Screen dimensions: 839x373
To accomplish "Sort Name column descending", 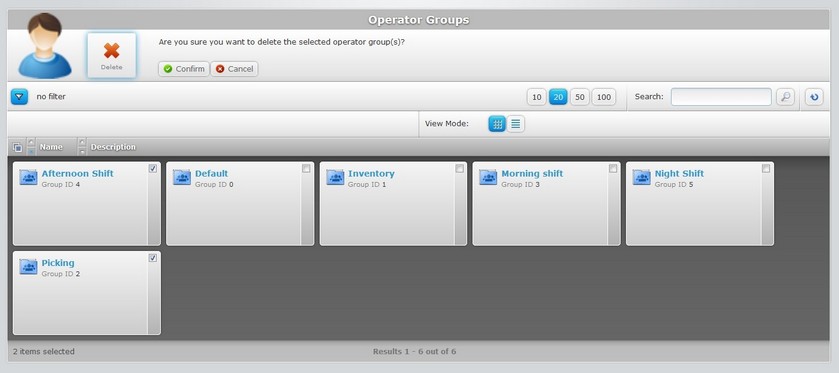I will point(31,151).
